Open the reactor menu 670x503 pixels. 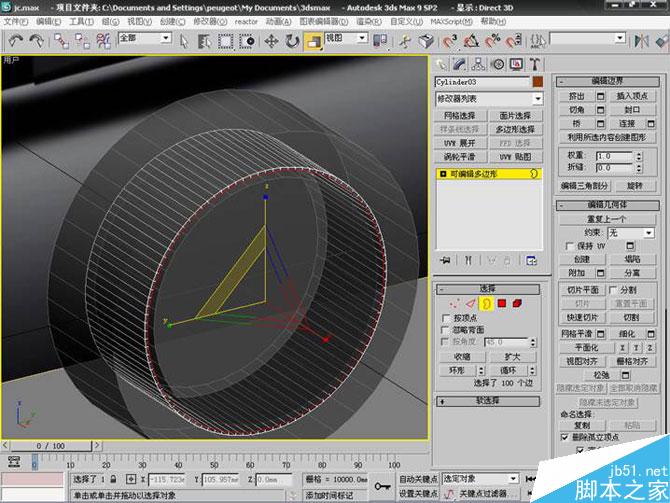pyautogui.click(x=246, y=20)
